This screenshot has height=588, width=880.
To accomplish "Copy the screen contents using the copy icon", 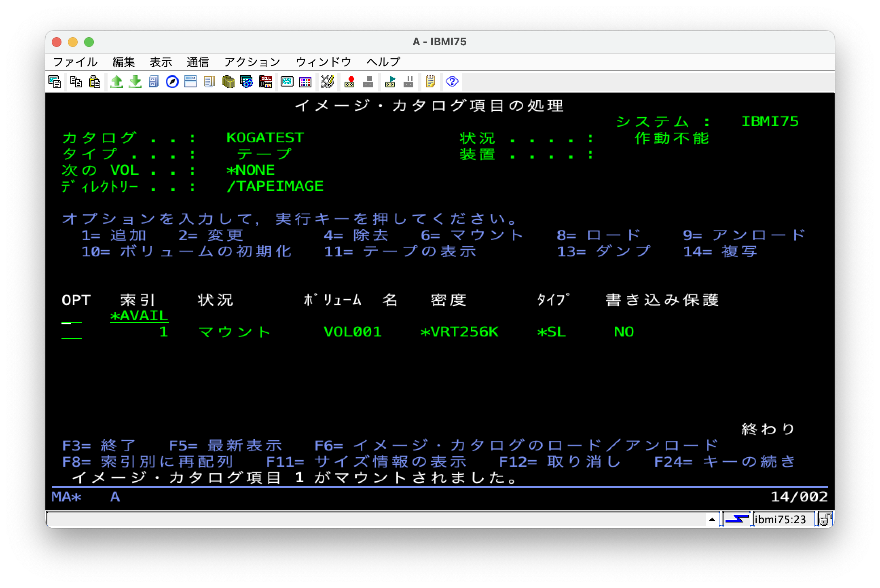I will coord(76,82).
